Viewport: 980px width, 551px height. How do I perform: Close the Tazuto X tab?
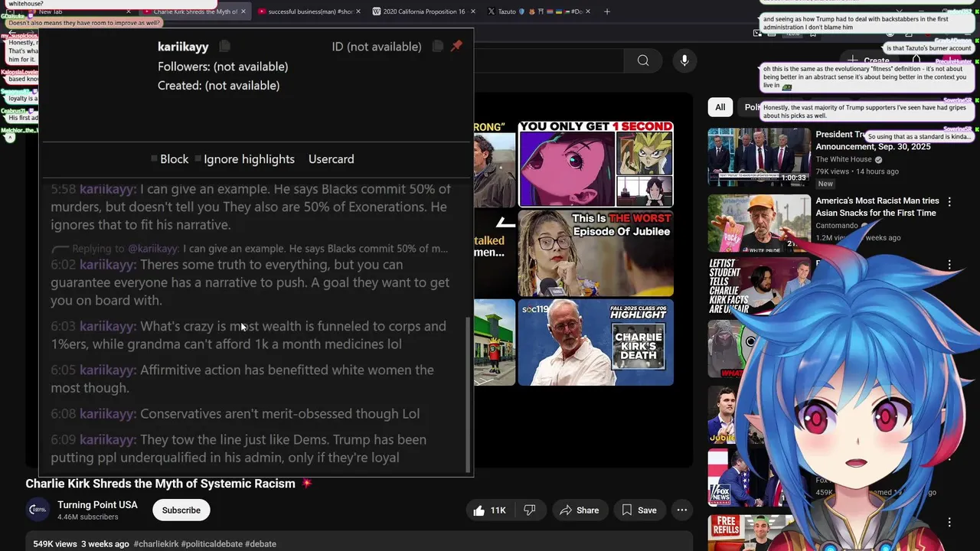coord(588,11)
